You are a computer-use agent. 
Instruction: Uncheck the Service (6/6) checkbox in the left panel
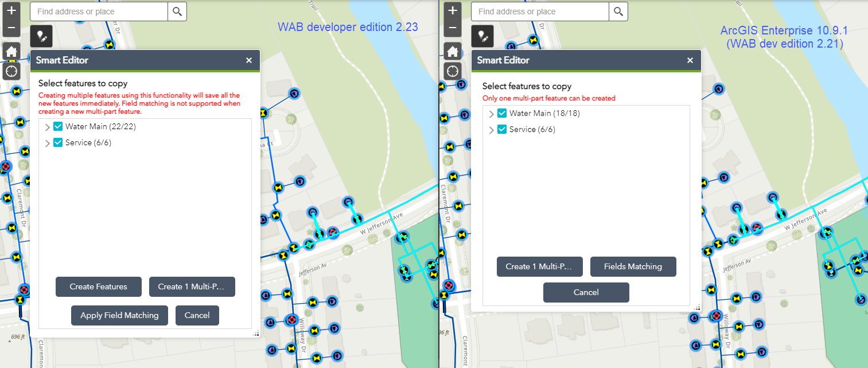click(x=57, y=142)
